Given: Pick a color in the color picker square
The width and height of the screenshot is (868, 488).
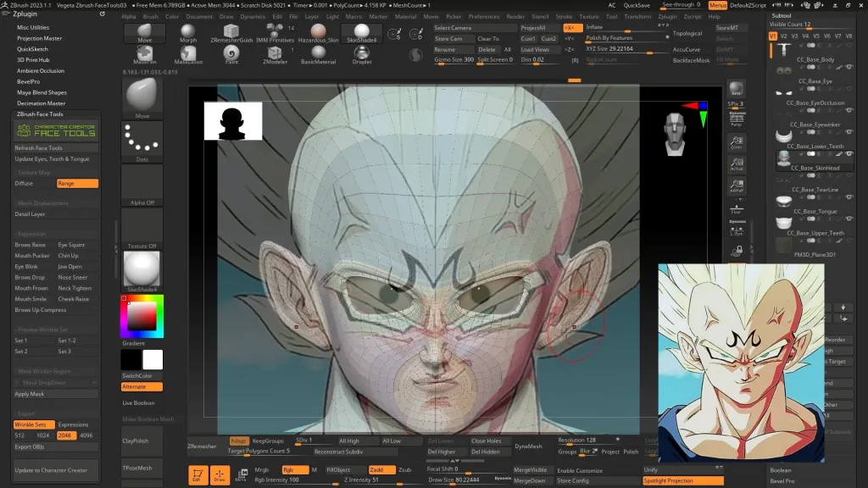Looking at the screenshot, I should 142,317.
